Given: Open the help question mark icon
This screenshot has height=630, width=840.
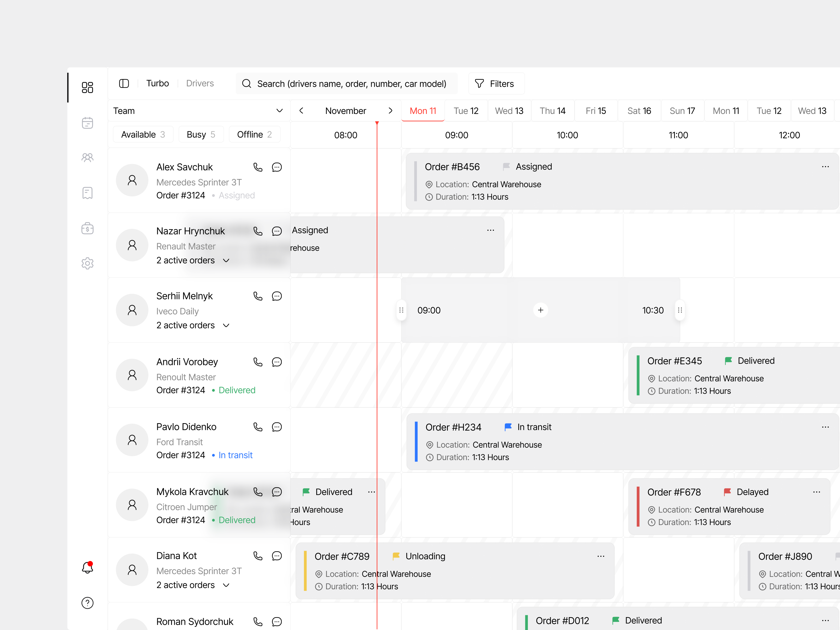Looking at the screenshot, I should tap(87, 603).
